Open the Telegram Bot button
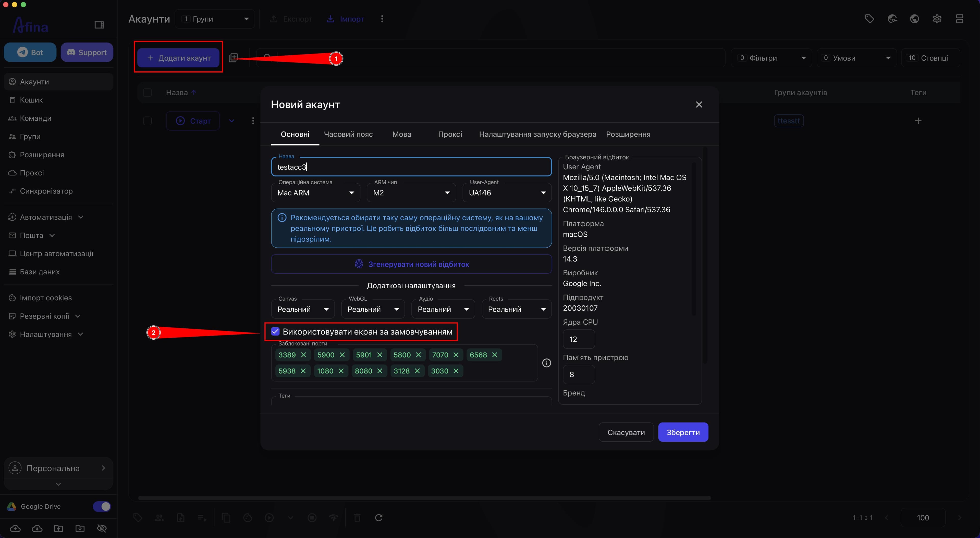980x538 pixels. click(x=30, y=52)
